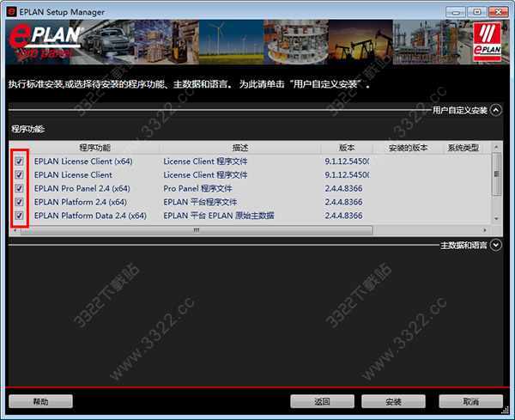Click the horizontal scrollbar left arrow
The height and width of the screenshot is (420, 515).
pos(15,230)
